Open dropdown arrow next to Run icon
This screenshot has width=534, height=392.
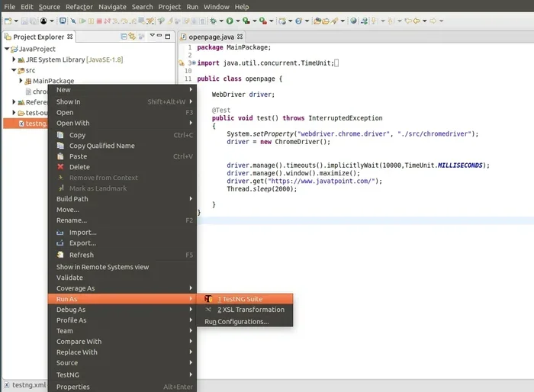click(x=238, y=21)
